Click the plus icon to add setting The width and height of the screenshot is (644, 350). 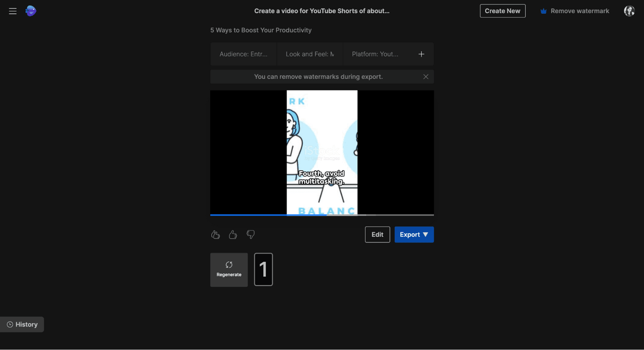coord(421,54)
